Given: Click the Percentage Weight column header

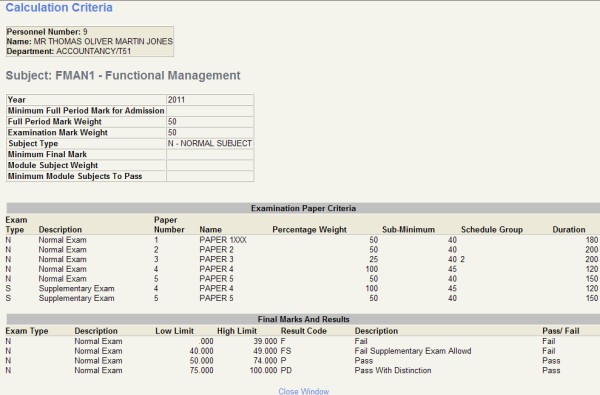Looking at the screenshot, I should (x=309, y=230).
